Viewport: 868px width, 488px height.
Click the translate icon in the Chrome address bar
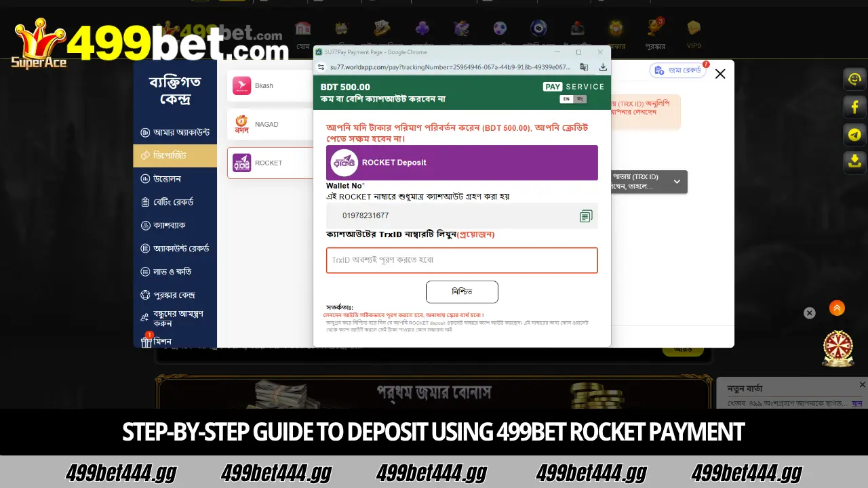(x=584, y=67)
